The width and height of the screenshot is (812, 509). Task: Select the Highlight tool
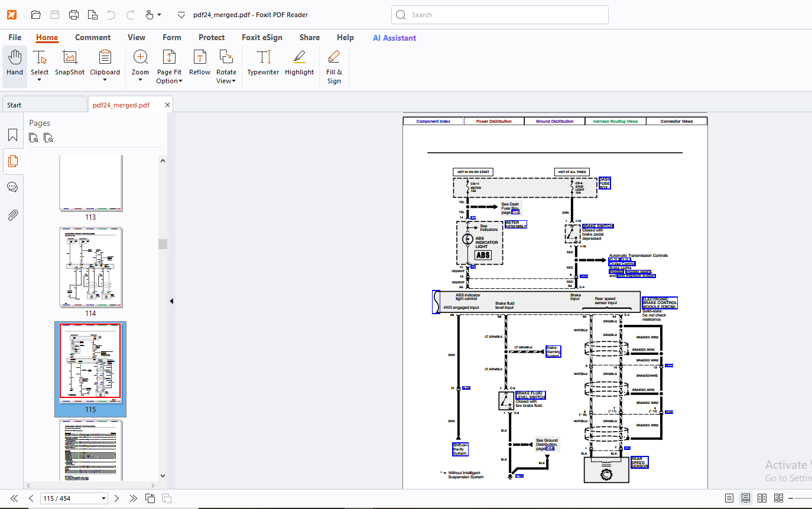click(299, 63)
